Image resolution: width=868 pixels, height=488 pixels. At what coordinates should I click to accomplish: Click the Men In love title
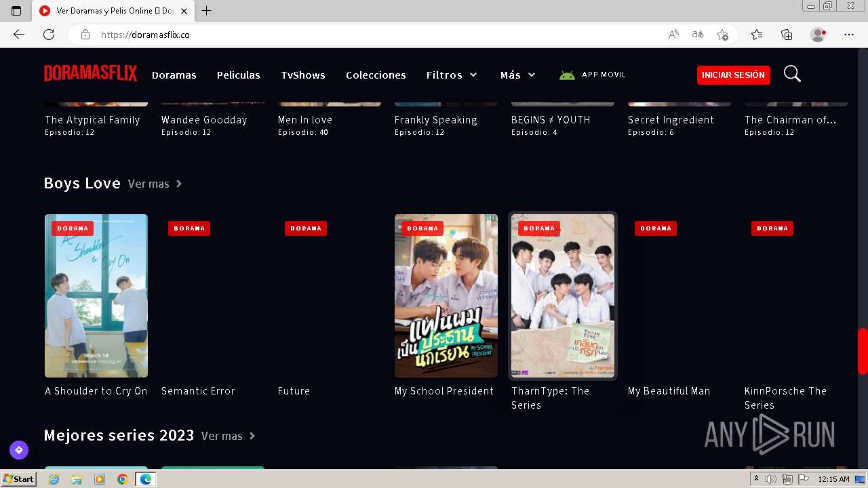tap(305, 120)
